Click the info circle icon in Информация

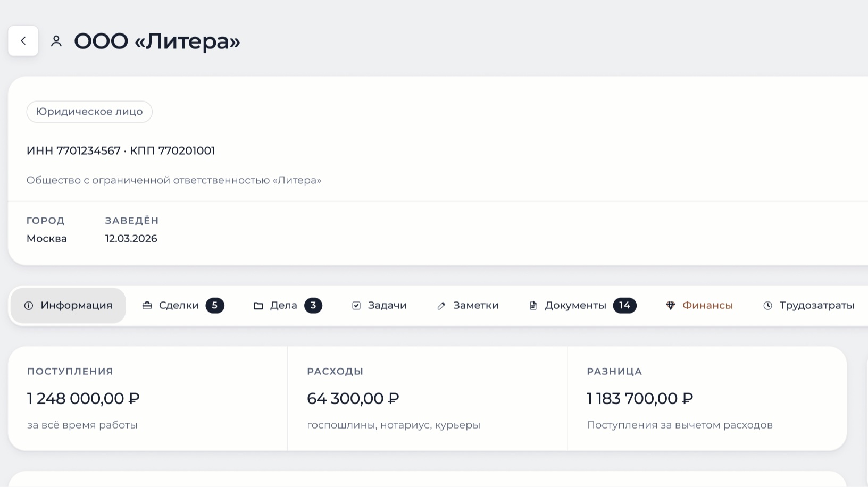click(x=29, y=306)
